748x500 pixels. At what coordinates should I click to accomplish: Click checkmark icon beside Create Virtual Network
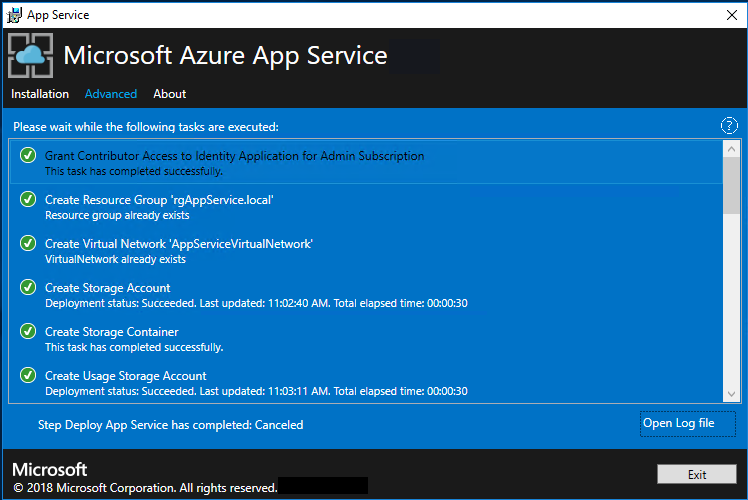click(x=28, y=243)
